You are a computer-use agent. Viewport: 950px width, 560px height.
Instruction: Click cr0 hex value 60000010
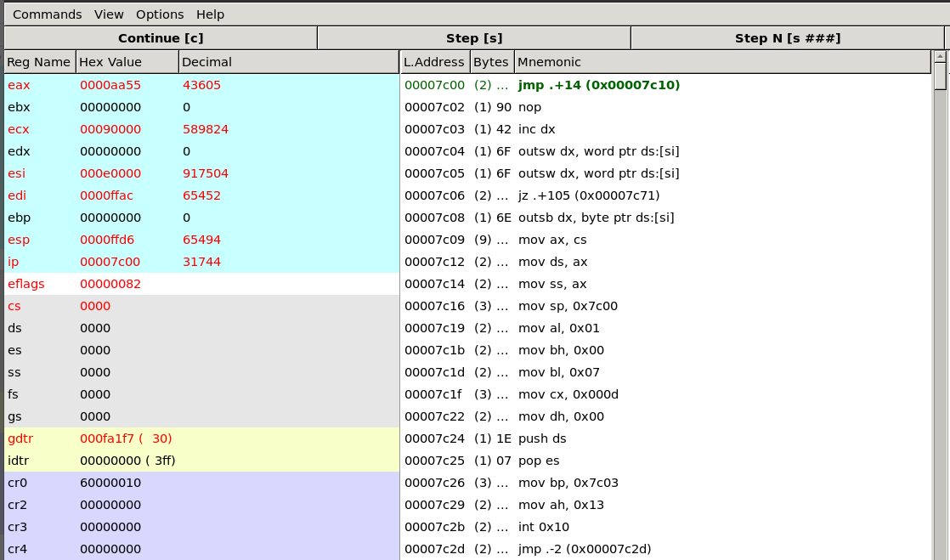point(110,483)
